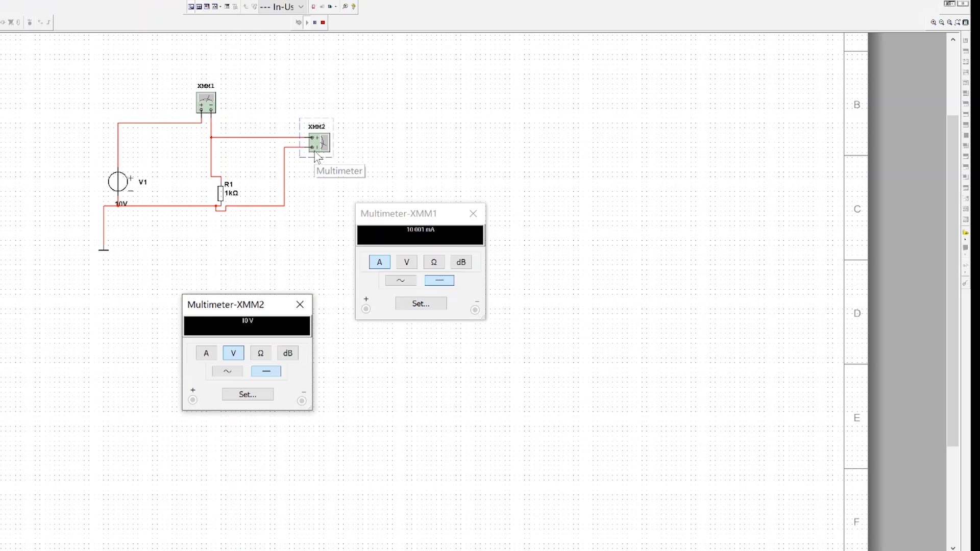
Task: Switch XMM2 to ammeter mode A
Action: tap(206, 353)
